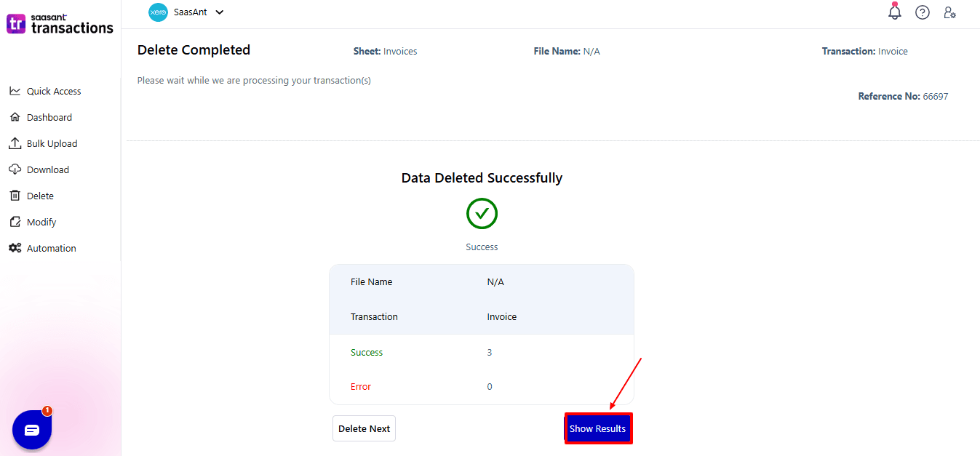The image size is (980, 456).
Task: Open user account settings icon
Action: [x=949, y=12]
